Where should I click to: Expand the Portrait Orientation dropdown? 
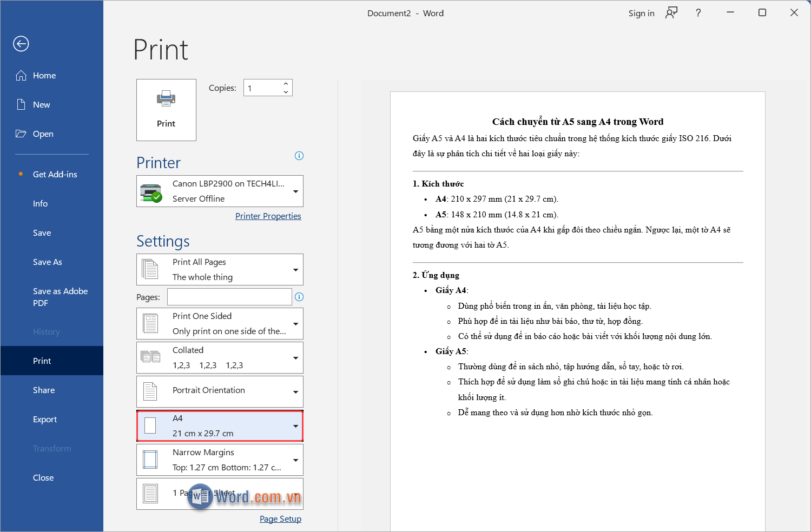[x=295, y=392]
